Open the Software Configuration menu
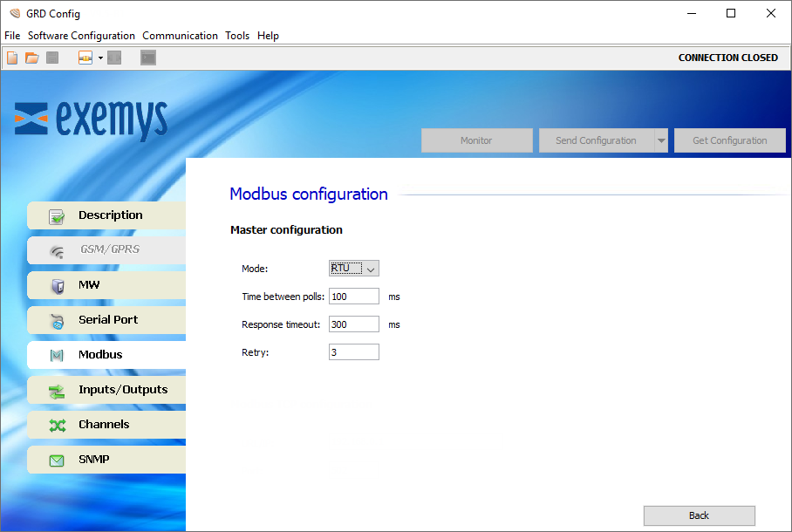 pos(81,36)
